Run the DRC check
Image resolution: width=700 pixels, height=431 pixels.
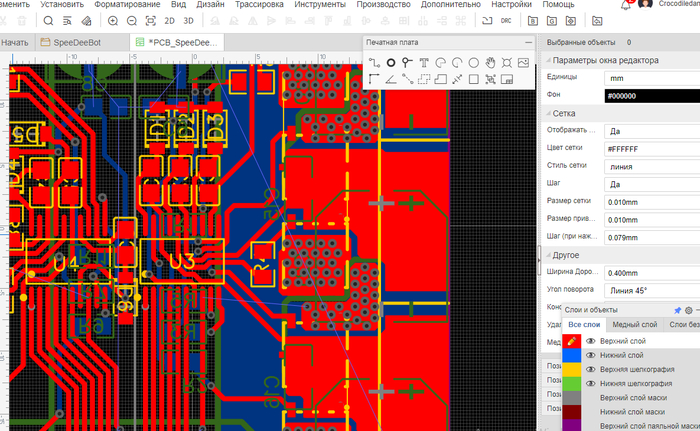click(x=506, y=21)
